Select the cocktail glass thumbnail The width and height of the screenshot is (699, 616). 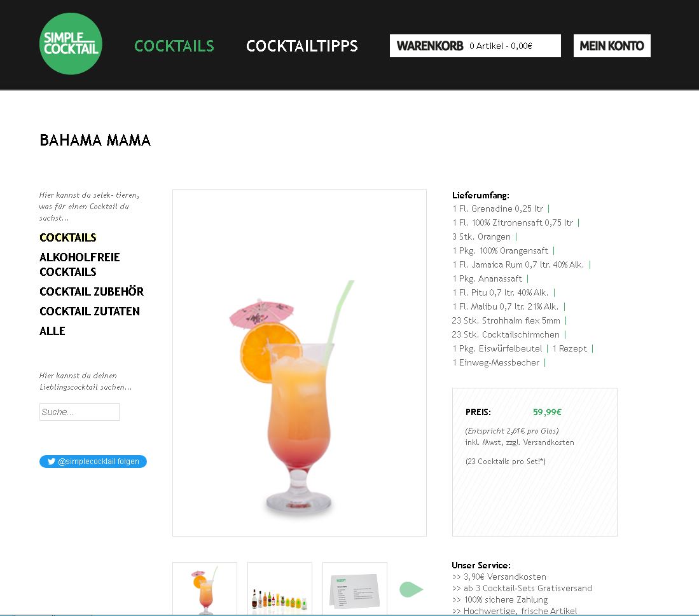205,589
